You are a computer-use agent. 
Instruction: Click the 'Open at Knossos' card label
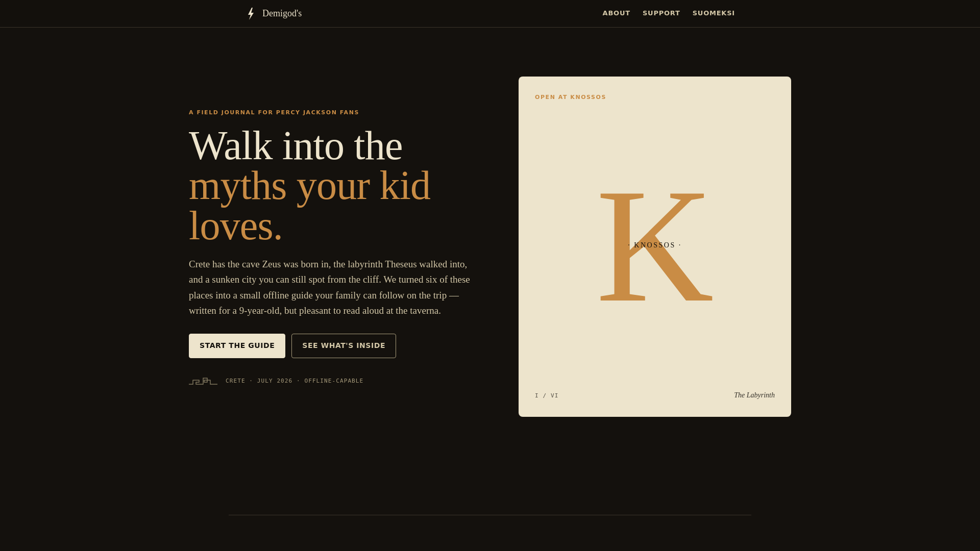pos(570,97)
